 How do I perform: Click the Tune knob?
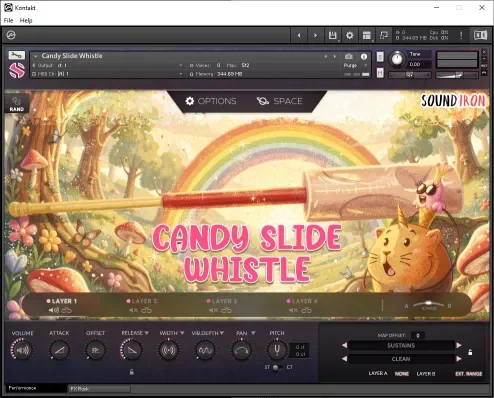point(397,59)
